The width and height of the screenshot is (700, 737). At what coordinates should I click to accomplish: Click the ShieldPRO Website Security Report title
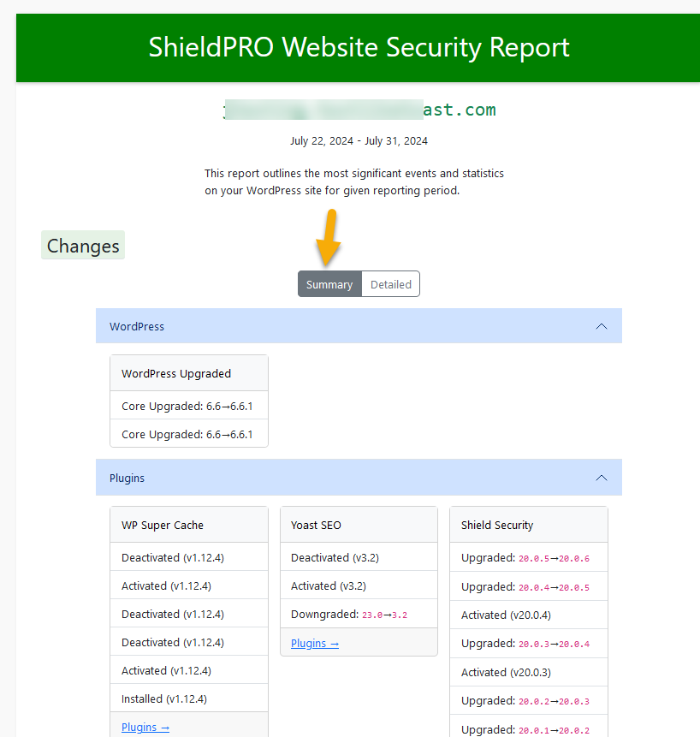coord(359,47)
